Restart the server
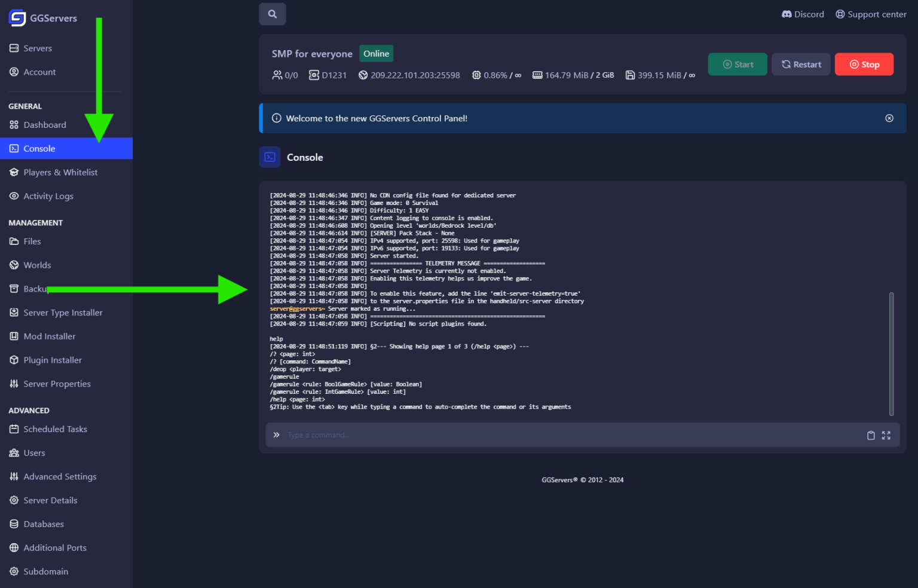 coord(801,64)
